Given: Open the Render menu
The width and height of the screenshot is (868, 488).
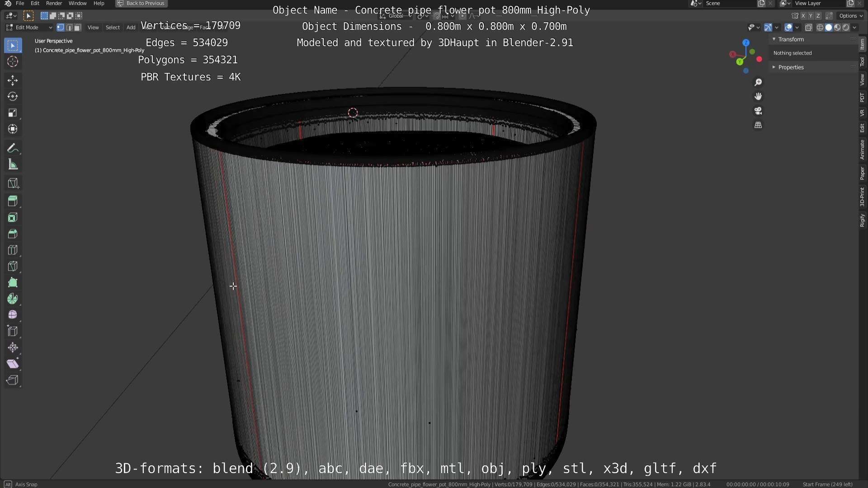Looking at the screenshot, I should [x=54, y=3].
